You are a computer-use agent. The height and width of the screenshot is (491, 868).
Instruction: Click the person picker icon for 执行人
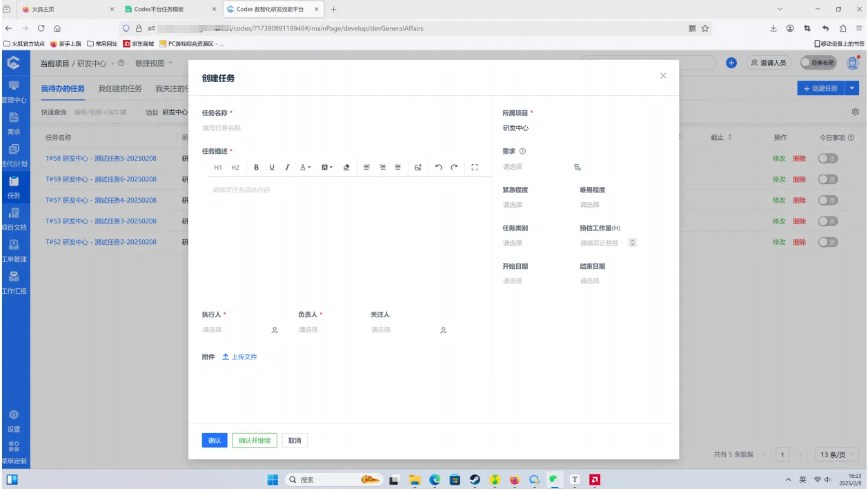pyautogui.click(x=275, y=330)
